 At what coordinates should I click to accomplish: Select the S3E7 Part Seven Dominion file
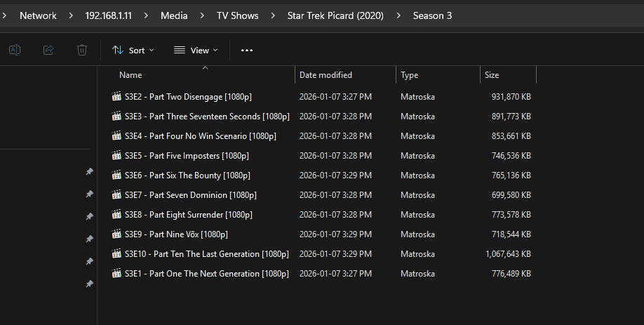click(190, 195)
